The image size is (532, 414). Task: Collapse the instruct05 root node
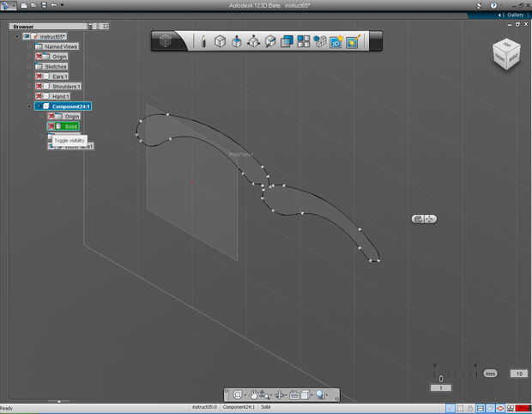click(x=17, y=36)
